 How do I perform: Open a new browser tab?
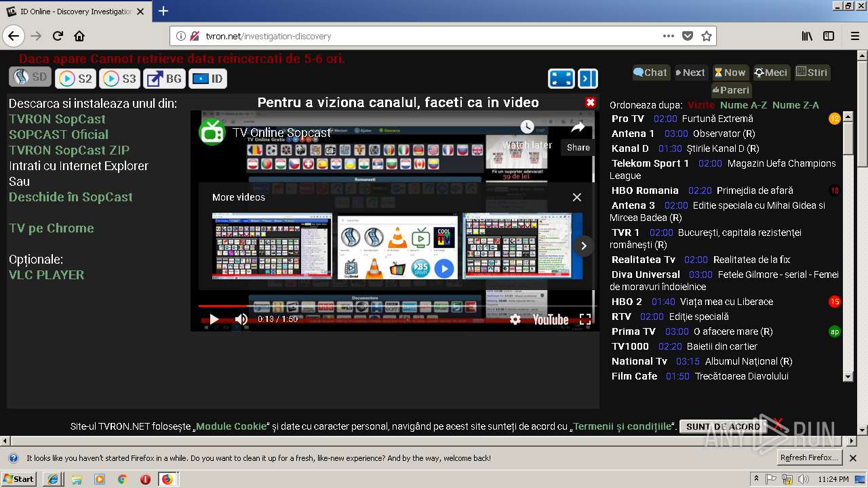click(163, 11)
